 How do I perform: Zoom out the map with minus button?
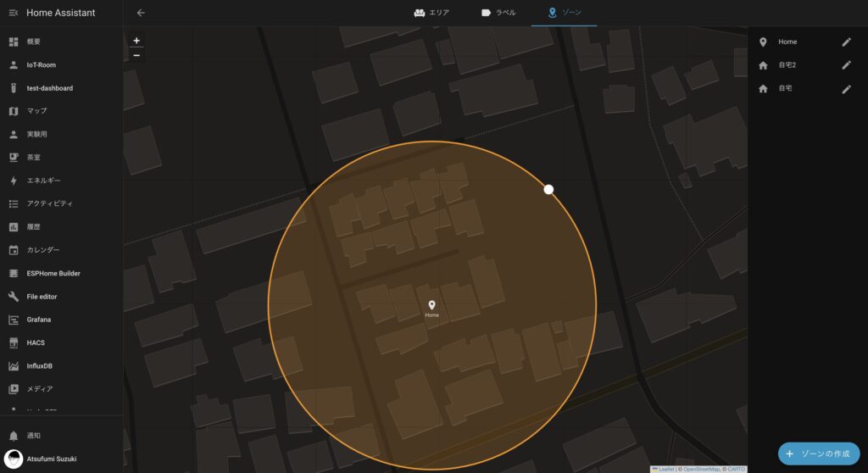point(136,55)
